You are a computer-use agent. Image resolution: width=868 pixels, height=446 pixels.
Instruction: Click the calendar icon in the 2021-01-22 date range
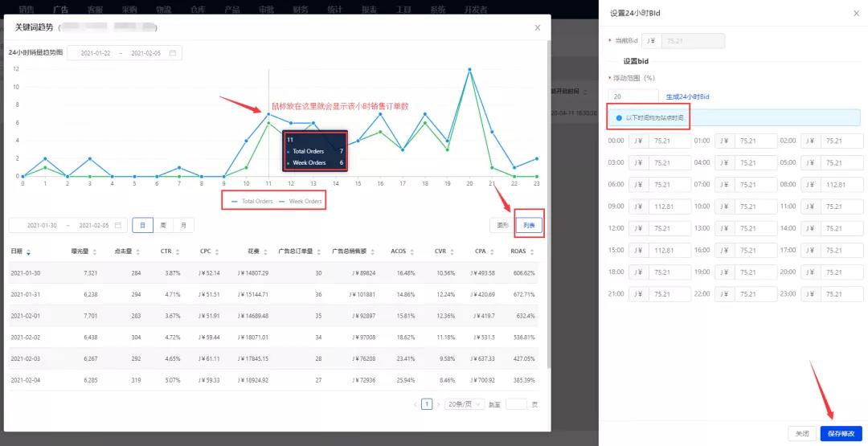[172, 53]
